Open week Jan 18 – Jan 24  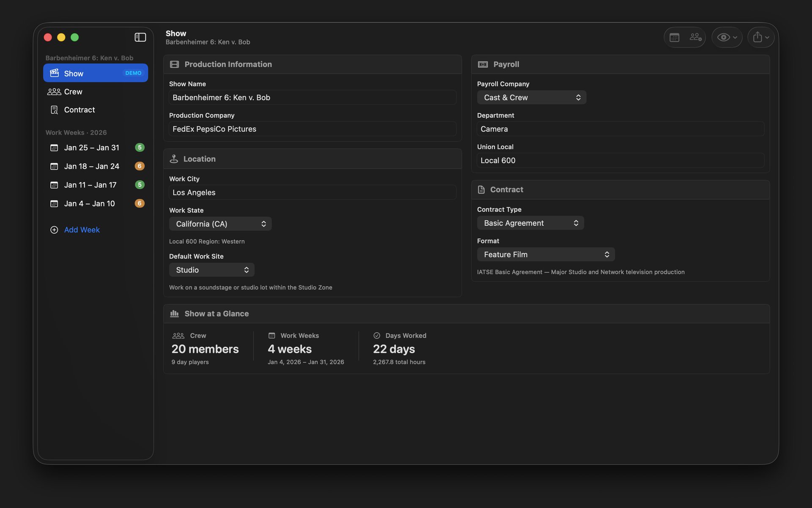pos(96,166)
